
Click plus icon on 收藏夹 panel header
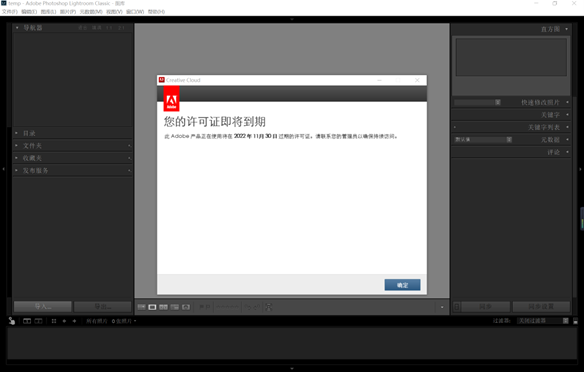129,158
